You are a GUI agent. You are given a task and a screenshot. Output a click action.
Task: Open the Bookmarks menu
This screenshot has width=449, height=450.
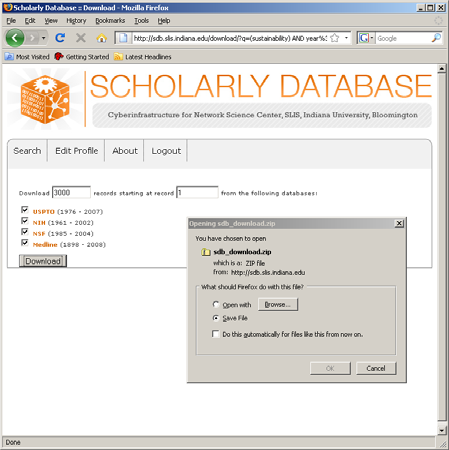[110, 21]
